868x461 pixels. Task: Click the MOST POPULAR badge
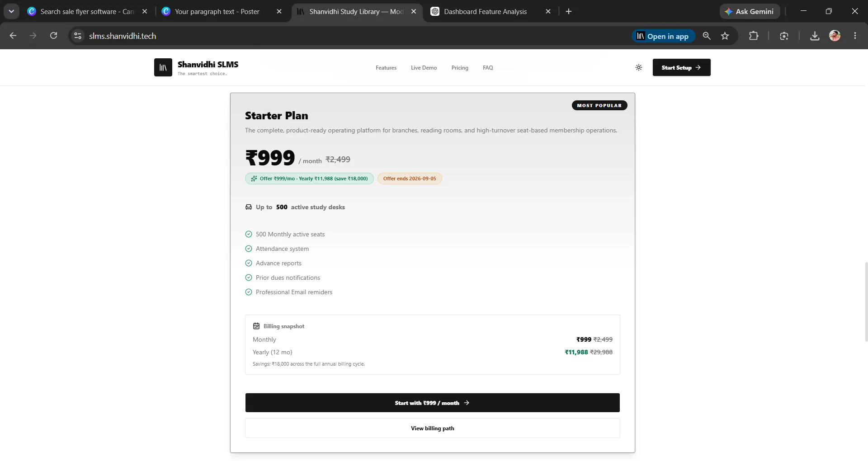[x=599, y=105]
